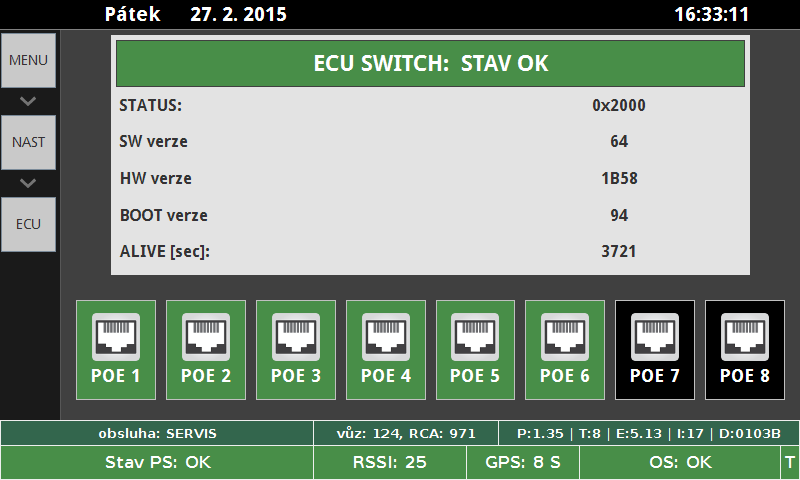
Task: Open the MENU button
Action: click(28, 60)
